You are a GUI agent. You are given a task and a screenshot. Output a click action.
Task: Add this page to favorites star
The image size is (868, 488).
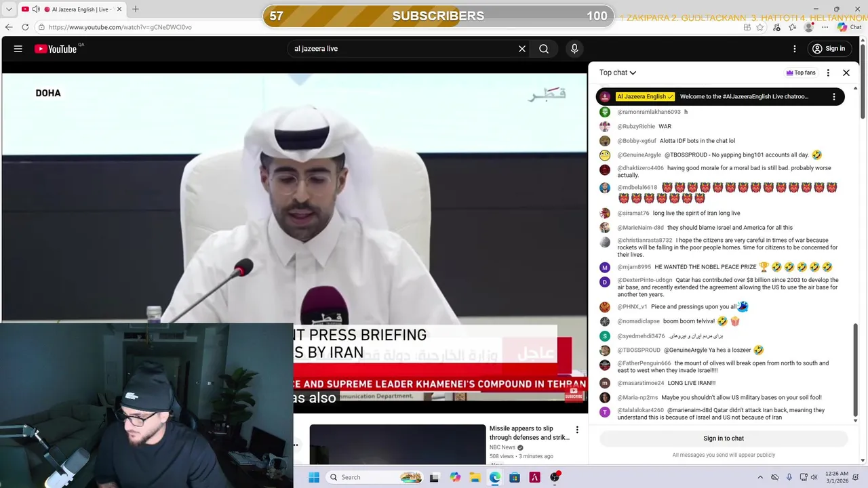pos(760,27)
